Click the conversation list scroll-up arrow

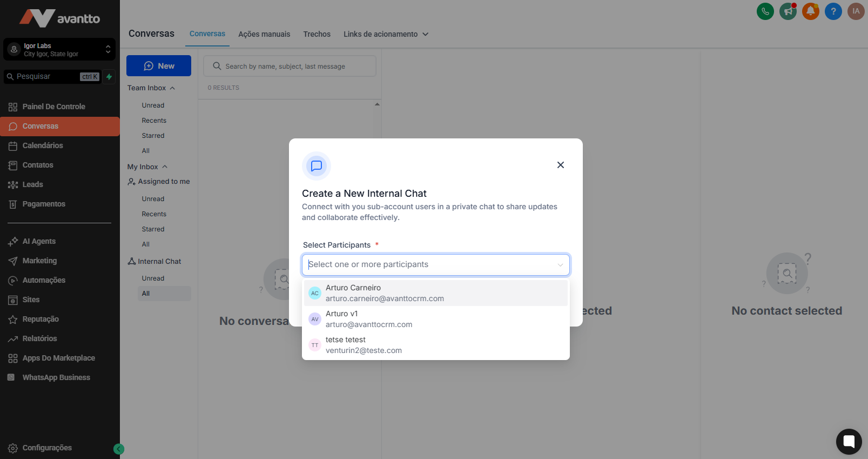pos(377,104)
